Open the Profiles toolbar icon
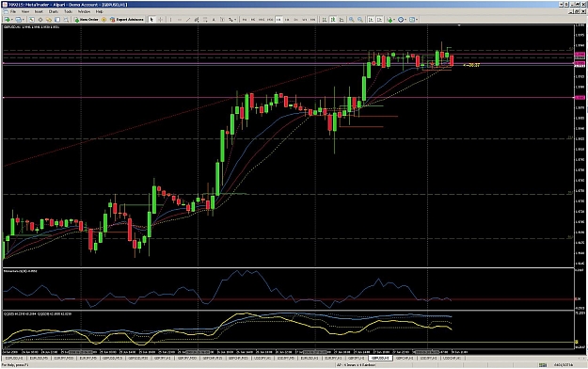The image size is (588, 369). point(18,20)
